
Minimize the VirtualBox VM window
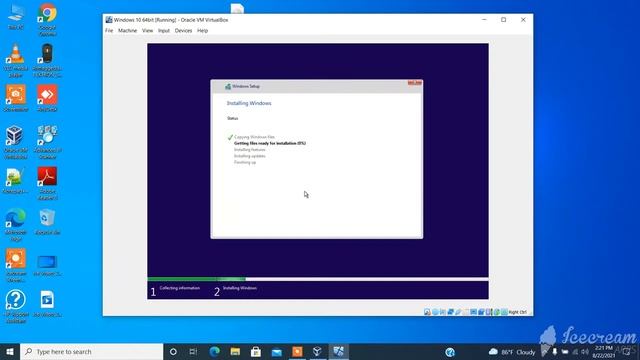(x=484, y=20)
